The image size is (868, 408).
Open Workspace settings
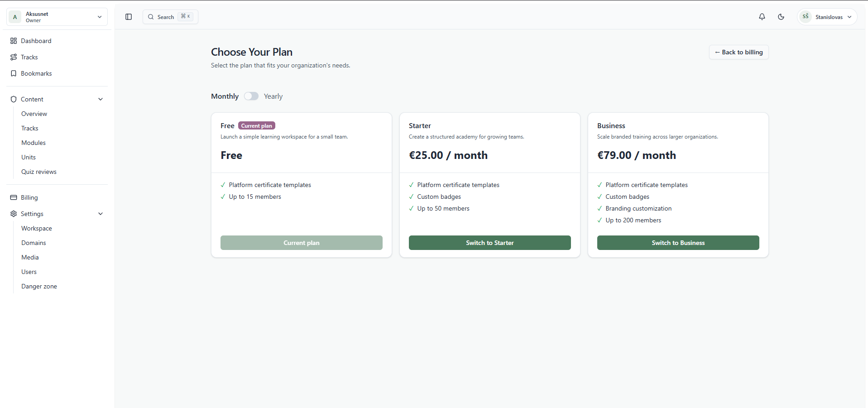pyautogui.click(x=37, y=228)
